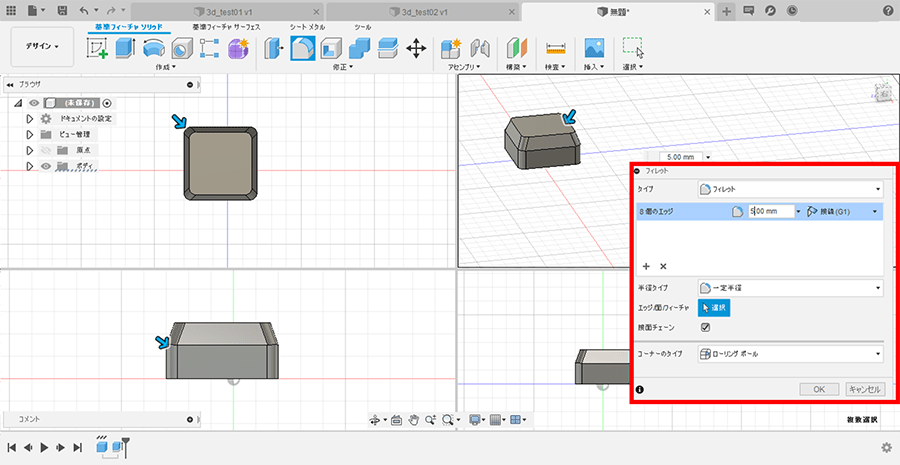Select the Revolve tool icon
Screen dimensions: 900x465
tap(153, 48)
